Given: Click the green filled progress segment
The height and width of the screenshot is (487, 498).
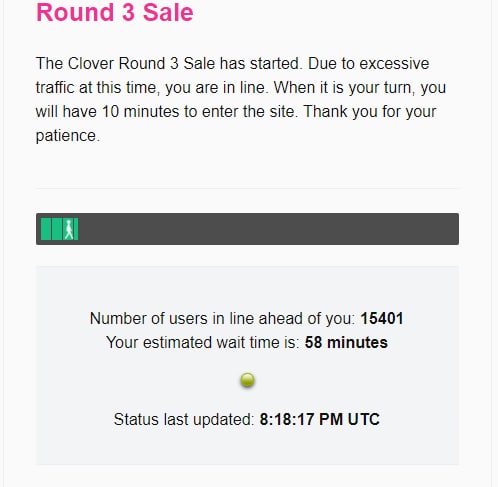Looking at the screenshot, I should pos(60,229).
